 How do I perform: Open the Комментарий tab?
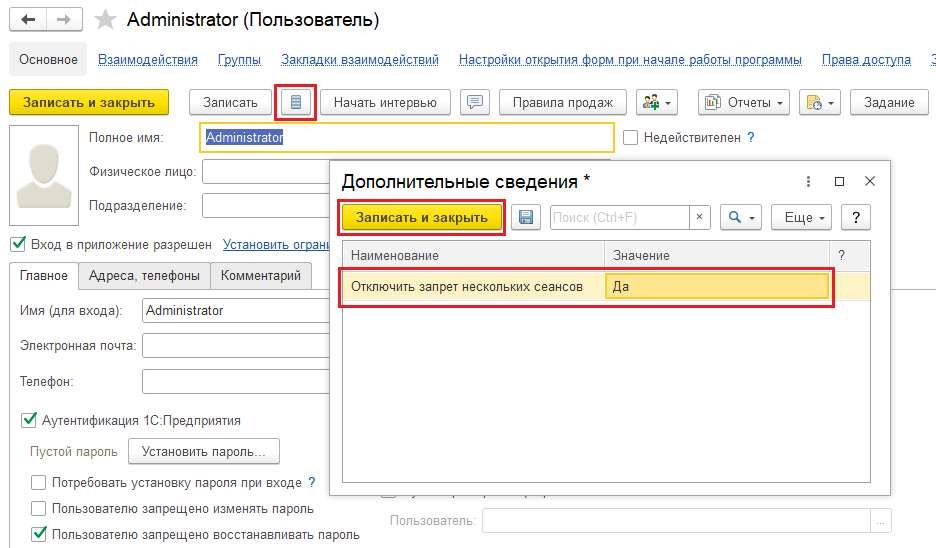pos(260,276)
